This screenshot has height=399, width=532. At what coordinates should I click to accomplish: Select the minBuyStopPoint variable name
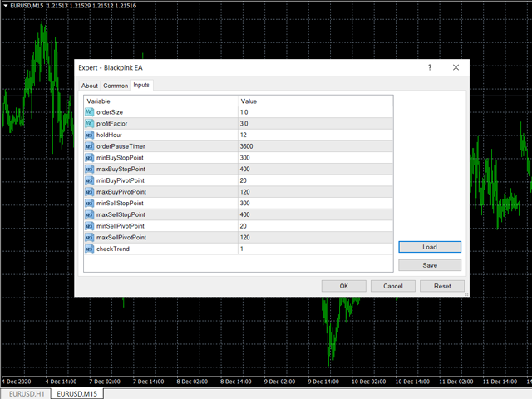point(120,158)
